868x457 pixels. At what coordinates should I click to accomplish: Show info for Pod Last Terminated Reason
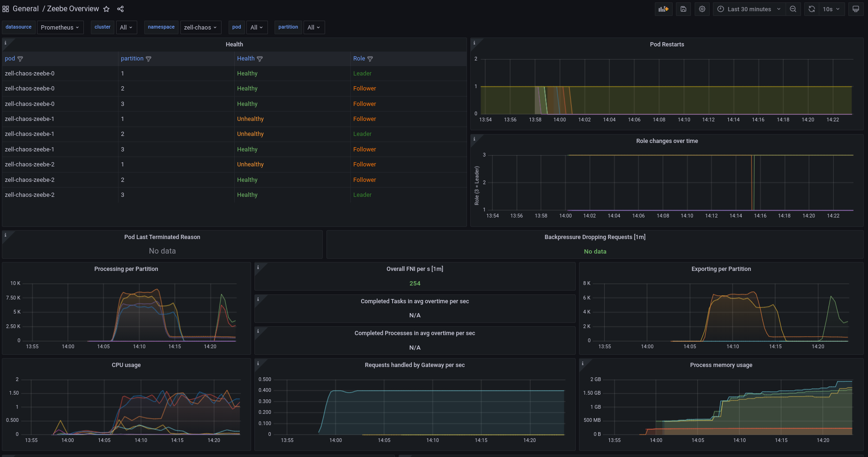[6, 235]
